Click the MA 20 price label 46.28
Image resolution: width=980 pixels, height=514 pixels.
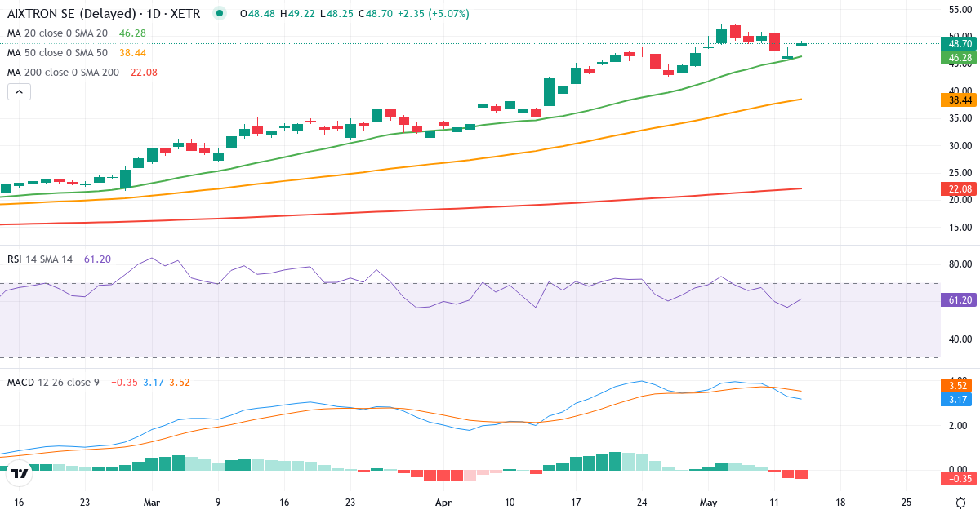click(960, 58)
